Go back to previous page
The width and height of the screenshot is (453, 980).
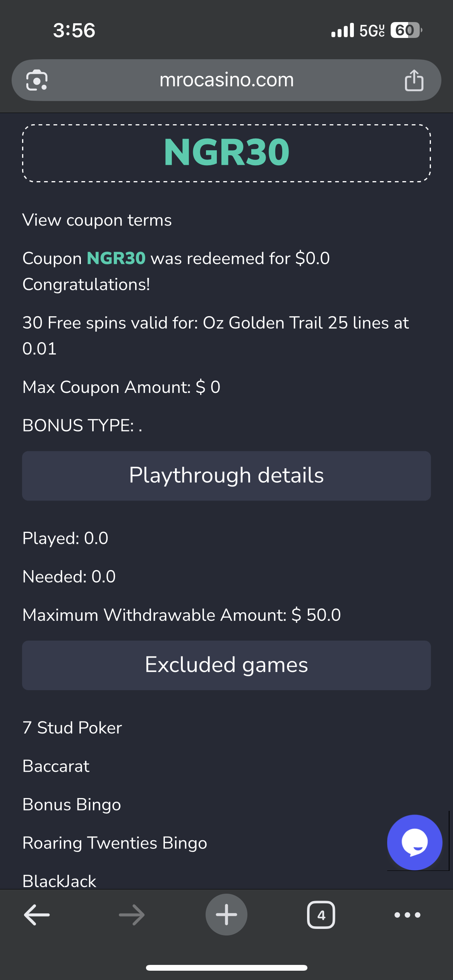(x=37, y=915)
